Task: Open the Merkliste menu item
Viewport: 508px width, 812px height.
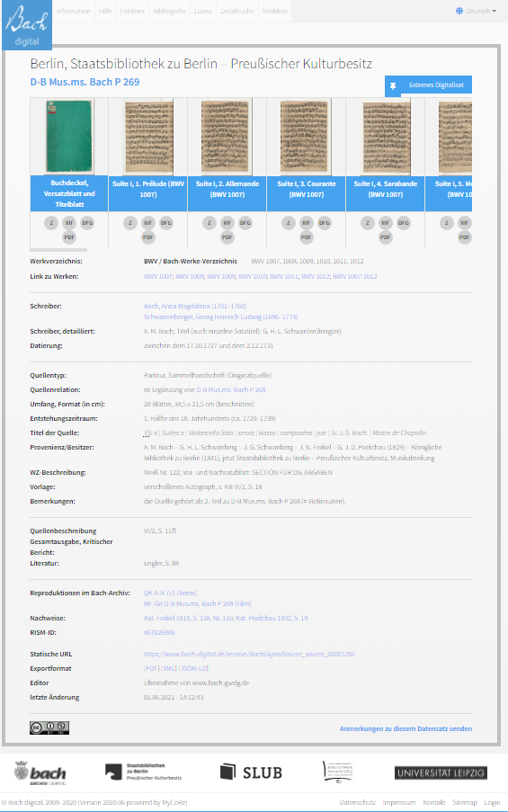Action: tap(275, 11)
